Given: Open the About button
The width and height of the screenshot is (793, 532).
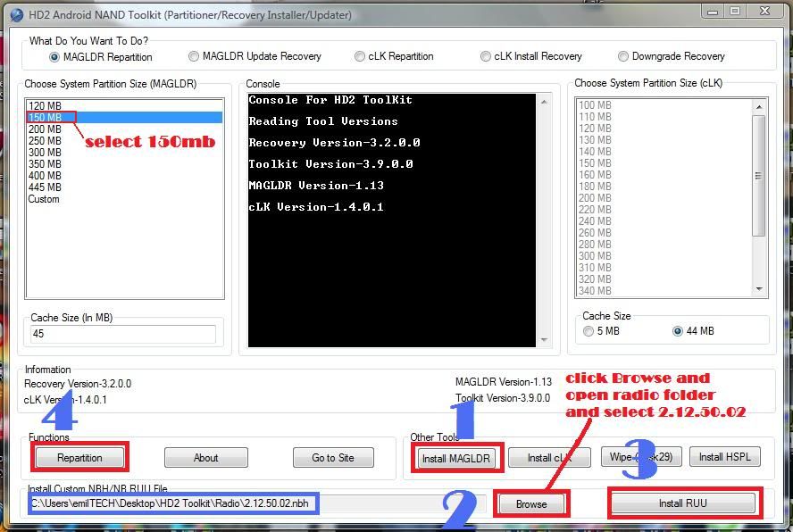Looking at the screenshot, I should (x=205, y=458).
